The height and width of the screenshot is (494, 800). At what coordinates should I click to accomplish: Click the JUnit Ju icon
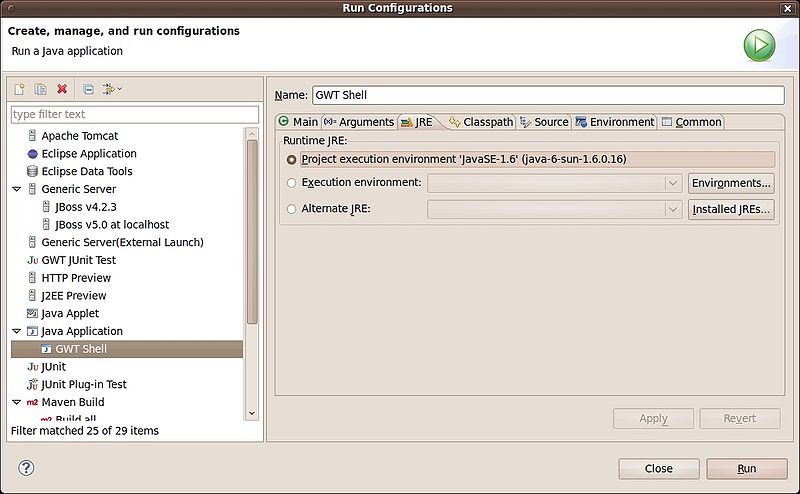(33, 367)
